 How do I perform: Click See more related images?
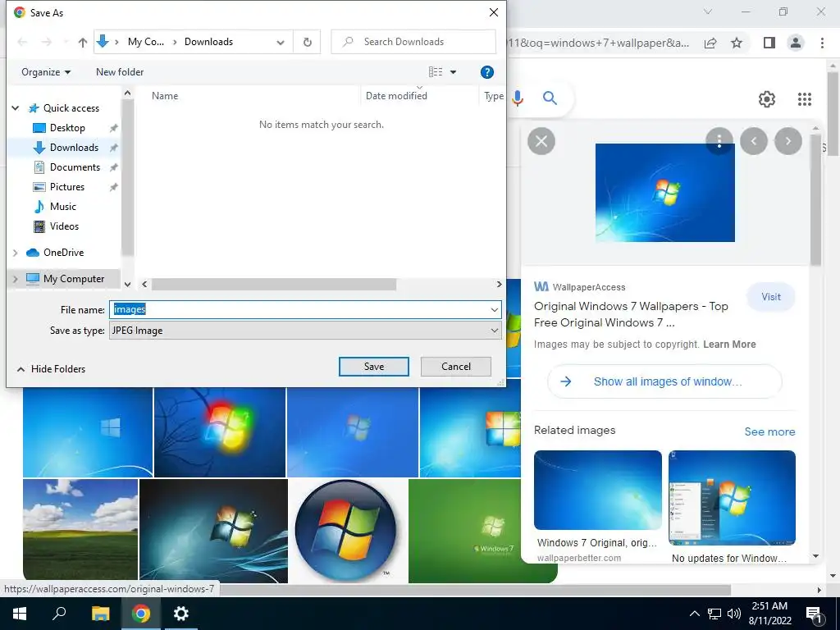(x=769, y=431)
